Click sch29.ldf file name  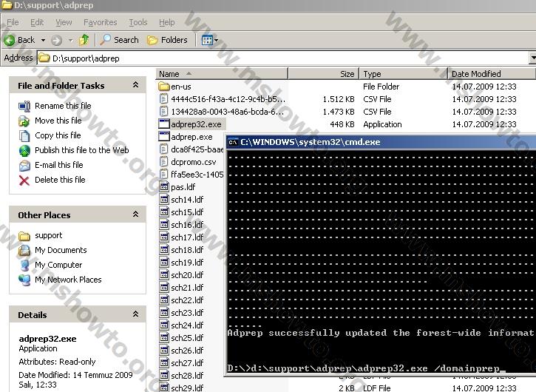click(x=187, y=388)
